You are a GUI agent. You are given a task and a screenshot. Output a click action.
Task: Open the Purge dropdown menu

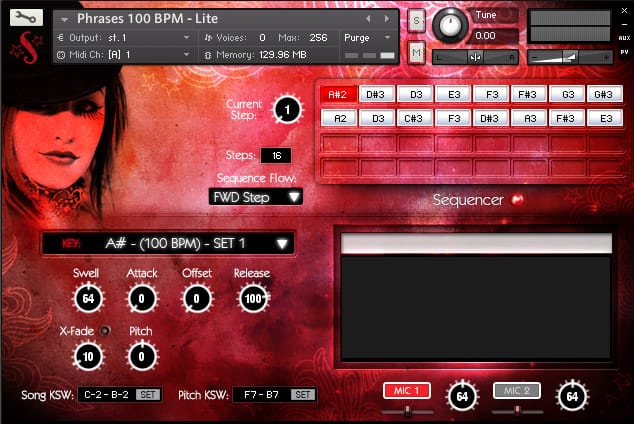367,38
